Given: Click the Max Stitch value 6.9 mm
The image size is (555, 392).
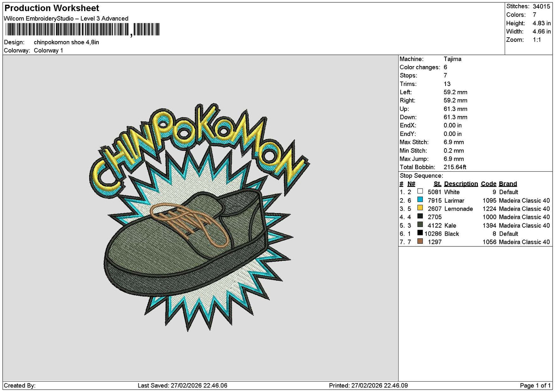Looking at the screenshot, I should pyautogui.click(x=454, y=142).
